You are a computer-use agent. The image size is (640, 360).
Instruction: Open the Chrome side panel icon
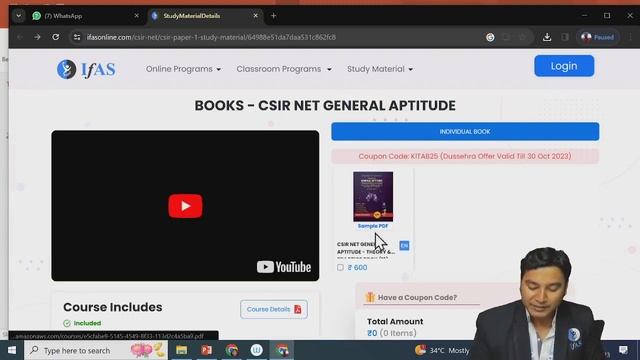tap(565, 37)
